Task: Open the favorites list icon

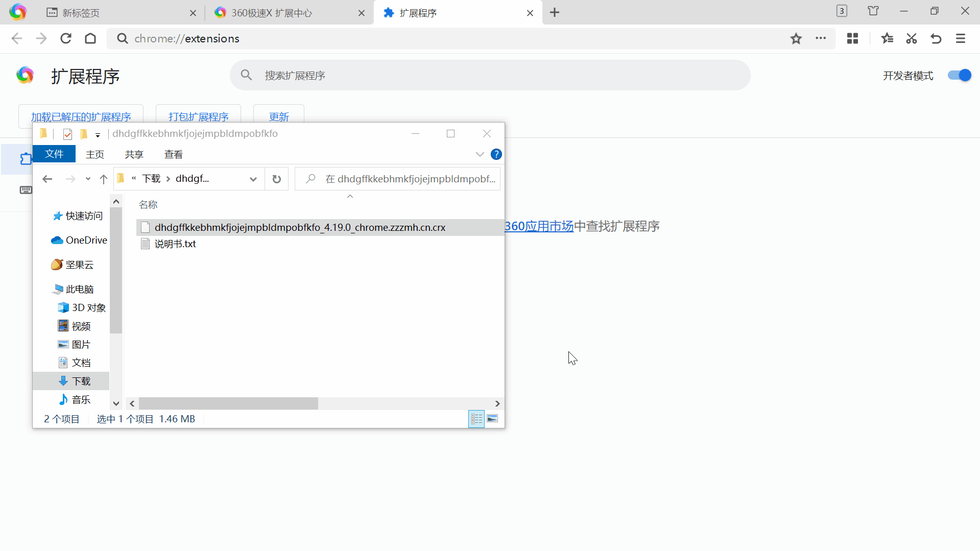Action: 887,38
